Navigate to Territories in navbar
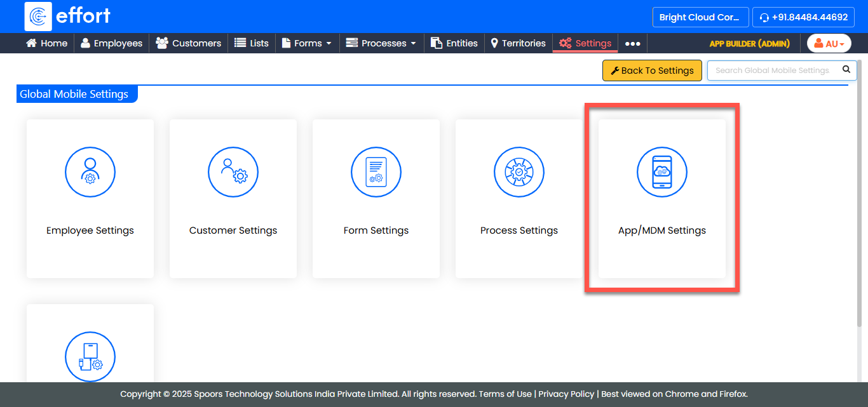Image resolution: width=868 pixels, height=407 pixels. point(518,43)
